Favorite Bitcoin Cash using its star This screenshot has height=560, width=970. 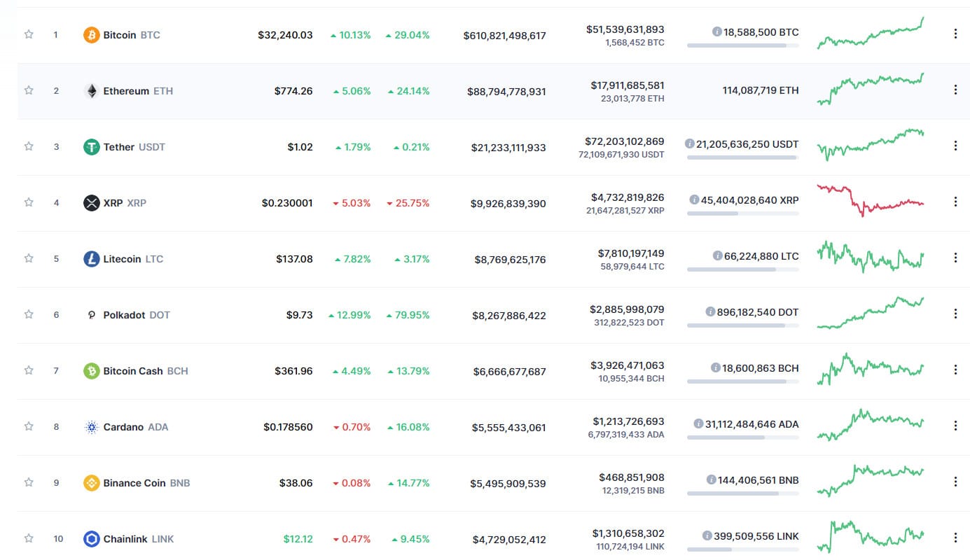pyautogui.click(x=29, y=370)
